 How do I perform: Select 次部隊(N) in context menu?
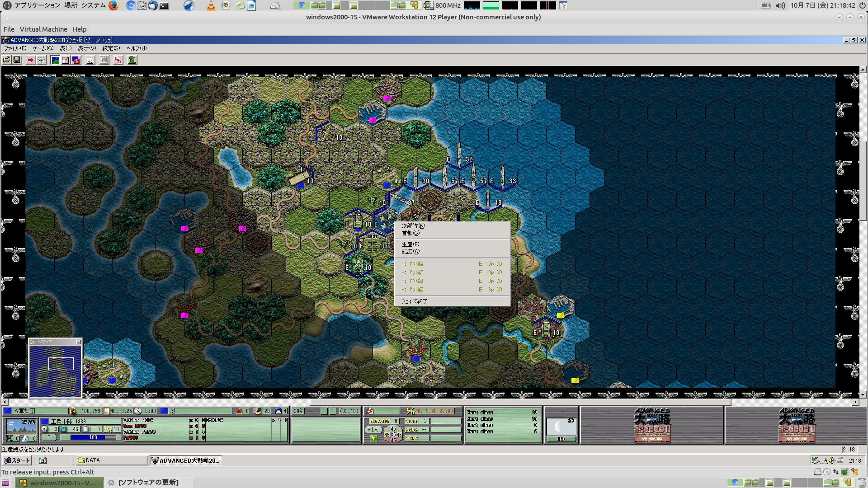[x=452, y=225]
